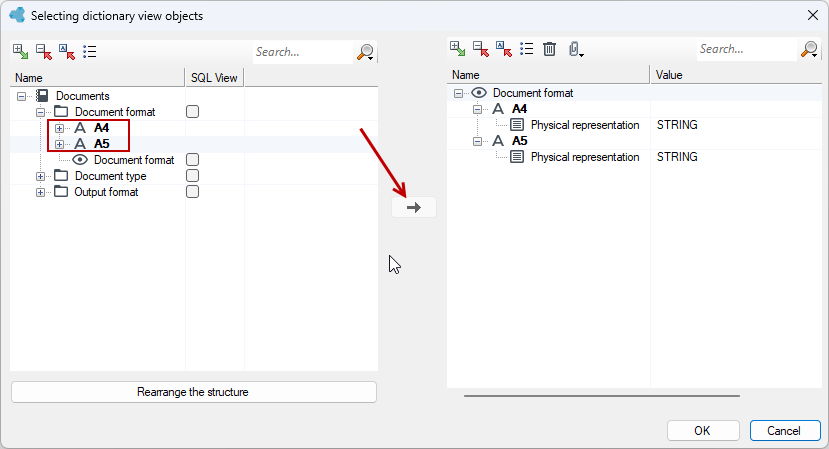829x449 pixels.
Task: Click the list view icon in right toolbar
Action: point(526,49)
